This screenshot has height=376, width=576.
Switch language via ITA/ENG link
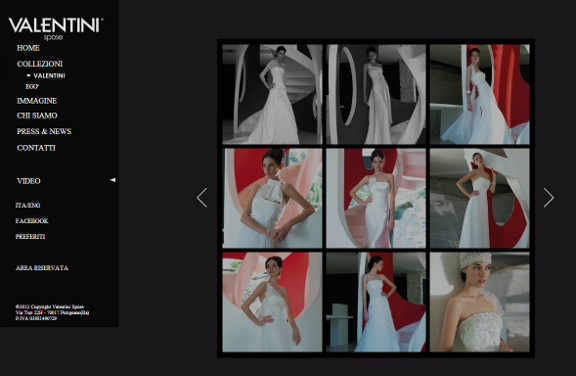coord(28,206)
